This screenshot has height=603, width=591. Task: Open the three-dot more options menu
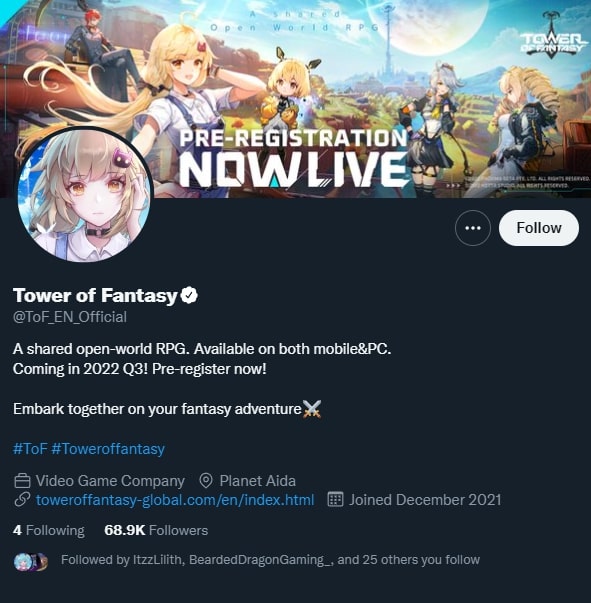click(x=473, y=228)
